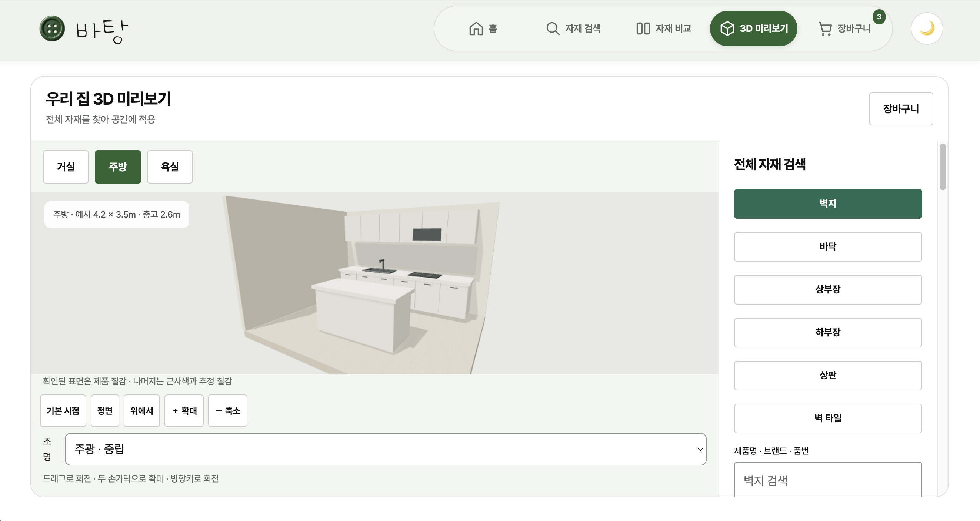Set the view to 정면
This screenshot has width=980, height=521.
[x=105, y=411]
